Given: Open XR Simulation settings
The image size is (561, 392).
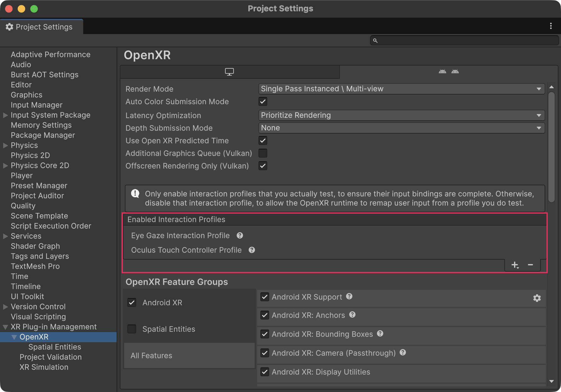Looking at the screenshot, I should point(44,367).
